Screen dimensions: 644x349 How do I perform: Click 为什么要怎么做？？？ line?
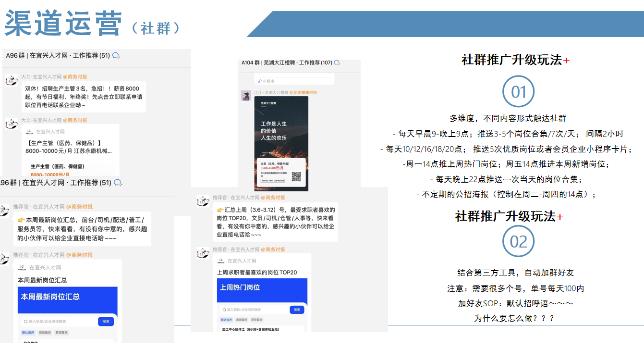point(514,318)
